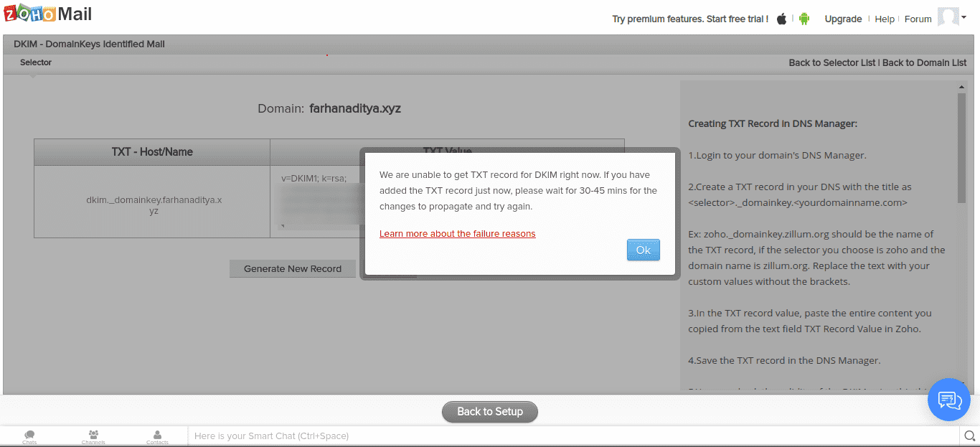The width and height of the screenshot is (980, 447).
Task: Open the Contacts icon in the bottom bar
Action: [x=157, y=434]
